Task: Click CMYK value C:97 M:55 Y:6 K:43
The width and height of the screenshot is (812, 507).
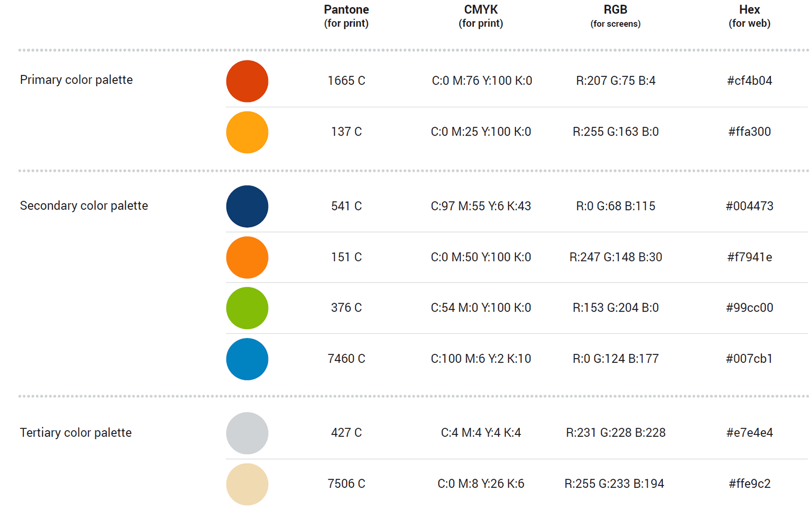Action: (481, 206)
